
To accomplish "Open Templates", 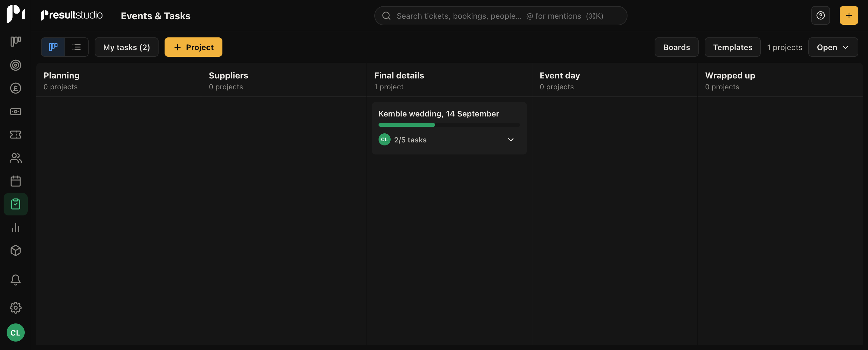I will 733,47.
